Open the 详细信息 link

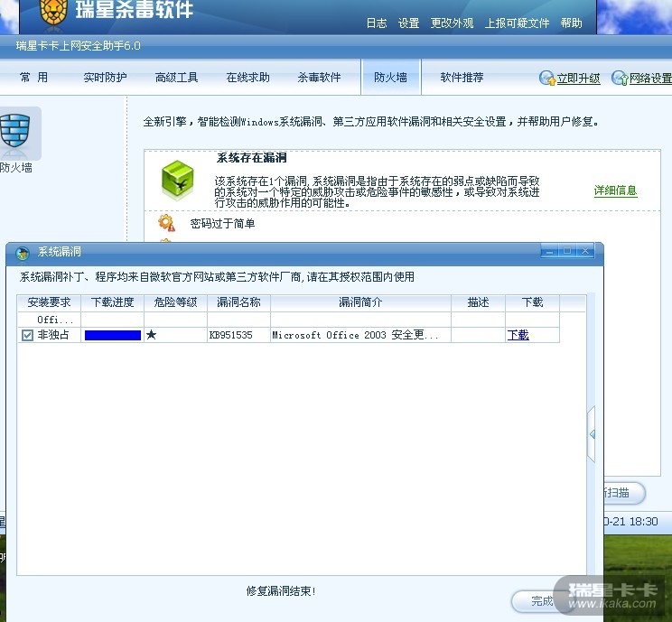[615, 190]
